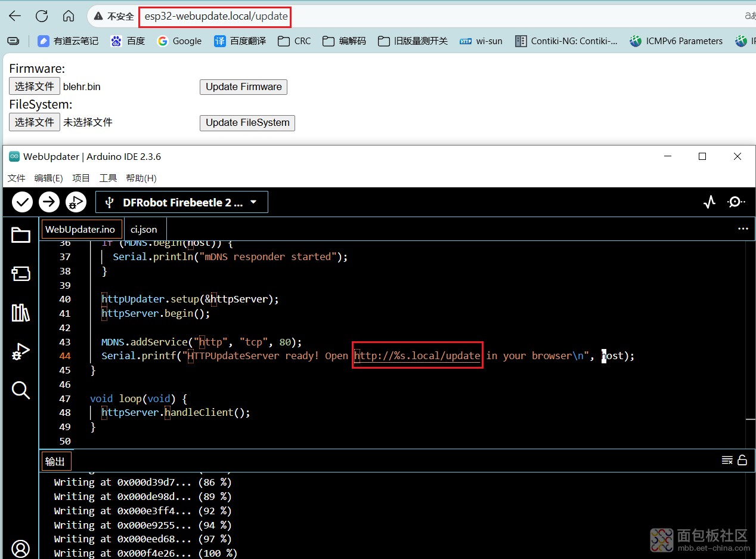Screen dimensions: 756x559
Task: Click the user account icon in sidebar
Action: (21, 548)
